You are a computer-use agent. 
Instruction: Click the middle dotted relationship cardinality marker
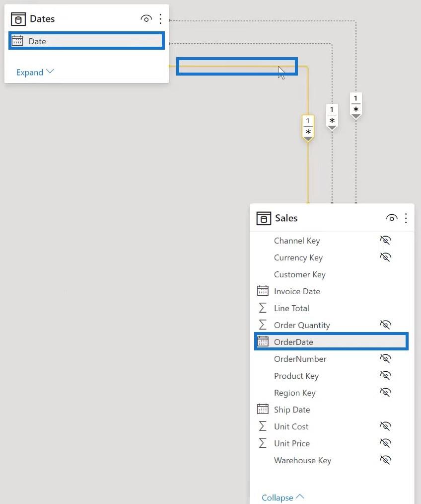[332, 117]
